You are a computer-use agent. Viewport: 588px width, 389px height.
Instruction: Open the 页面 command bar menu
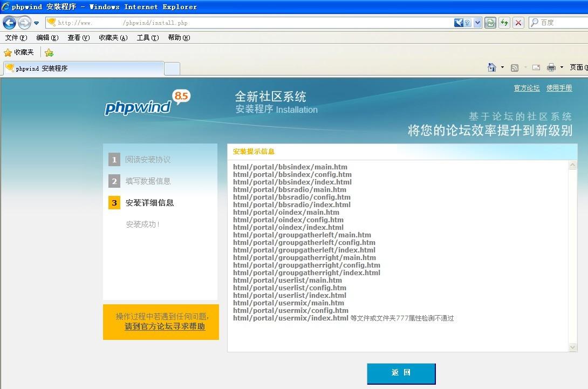click(x=578, y=67)
